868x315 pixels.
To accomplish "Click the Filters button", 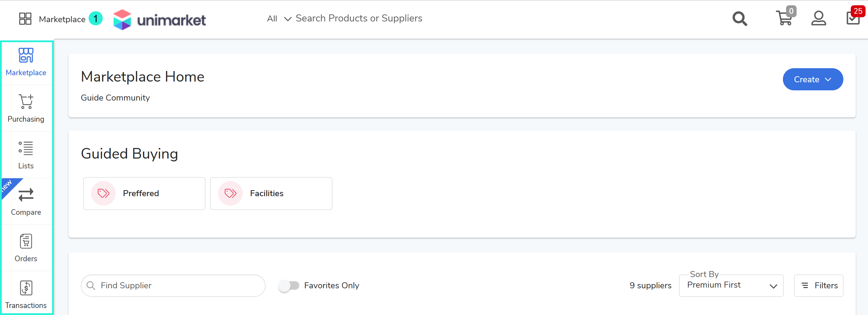I will pos(818,285).
